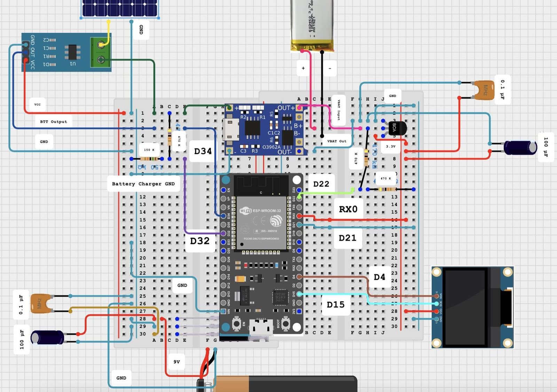Select the blue current sensor module
This screenshot has width=557, height=392.
(x=66, y=52)
